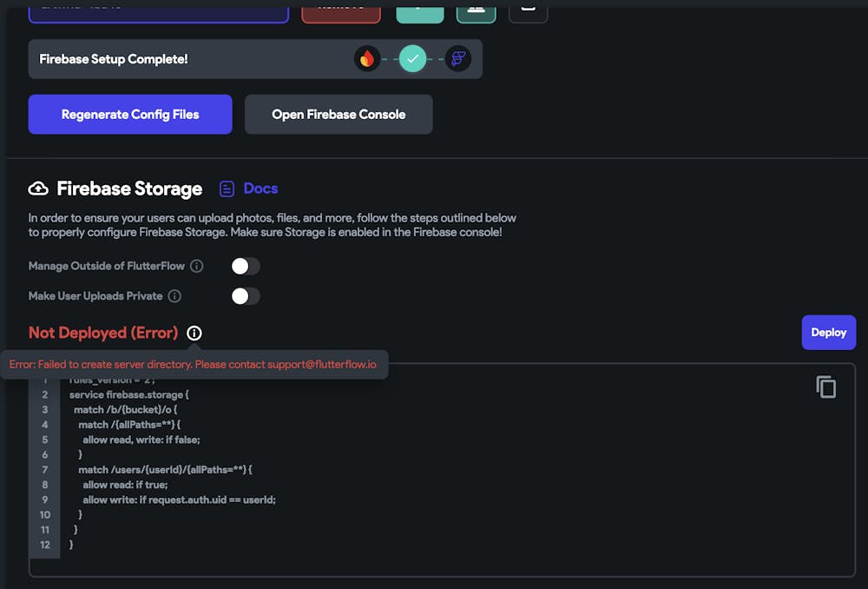The image size is (868, 589).
Task: Click the teal plus button in top toolbar
Action: click(x=420, y=10)
